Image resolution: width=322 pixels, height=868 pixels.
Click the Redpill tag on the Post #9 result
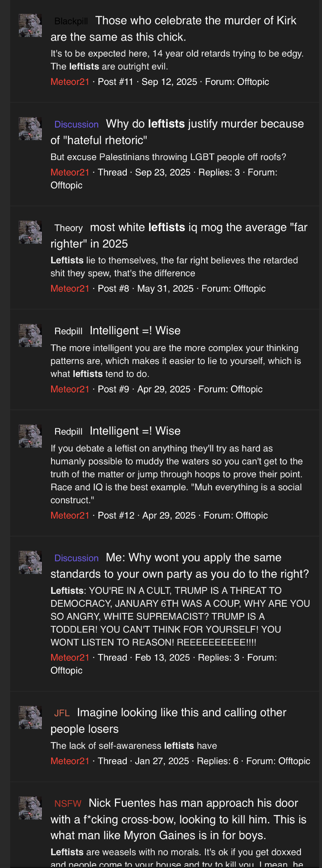pos(68,331)
